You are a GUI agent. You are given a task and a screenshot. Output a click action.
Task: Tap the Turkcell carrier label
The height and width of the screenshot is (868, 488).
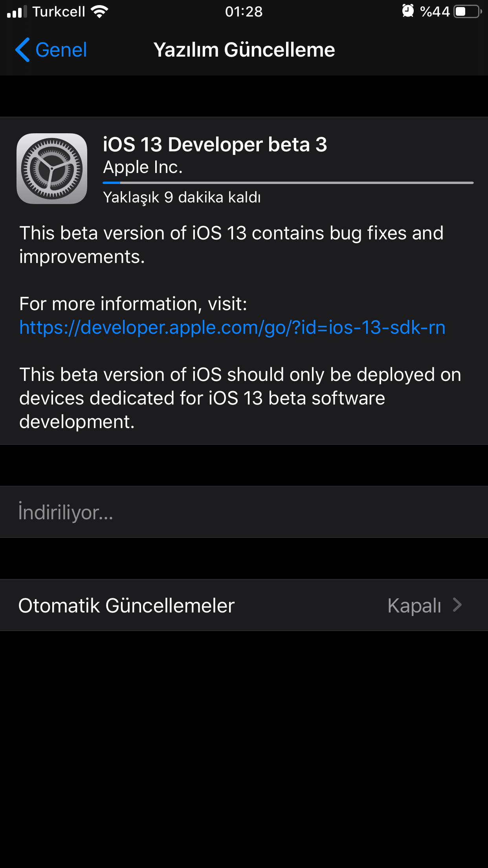click(x=59, y=12)
